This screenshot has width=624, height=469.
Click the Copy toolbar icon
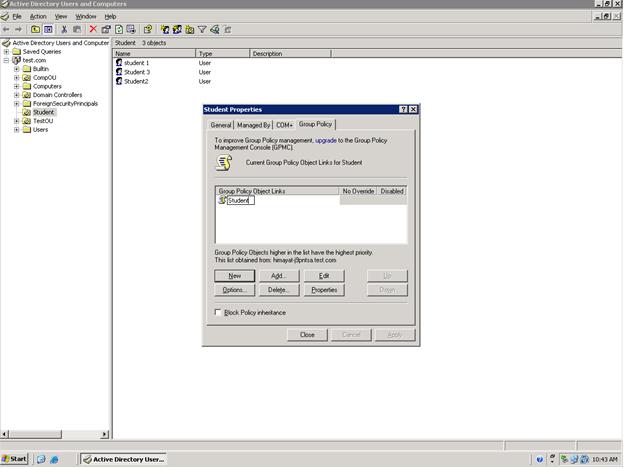77,29
